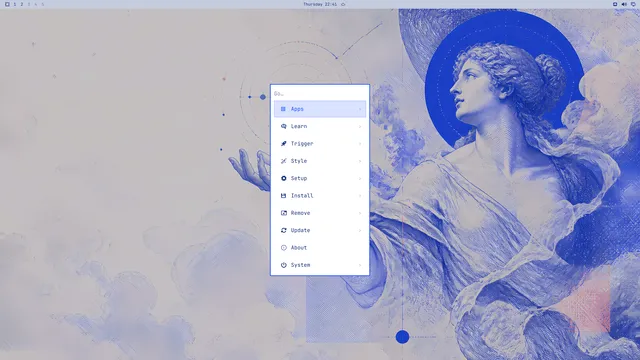Expand the Update submenu chevron
Viewport: 640px width, 360px height.
point(360,231)
